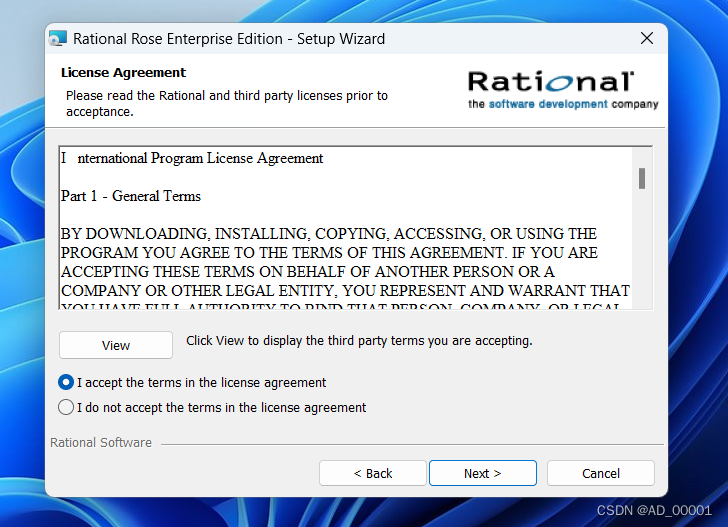Click the Rational company logo
Screen dimensions: 728x527
tap(563, 90)
